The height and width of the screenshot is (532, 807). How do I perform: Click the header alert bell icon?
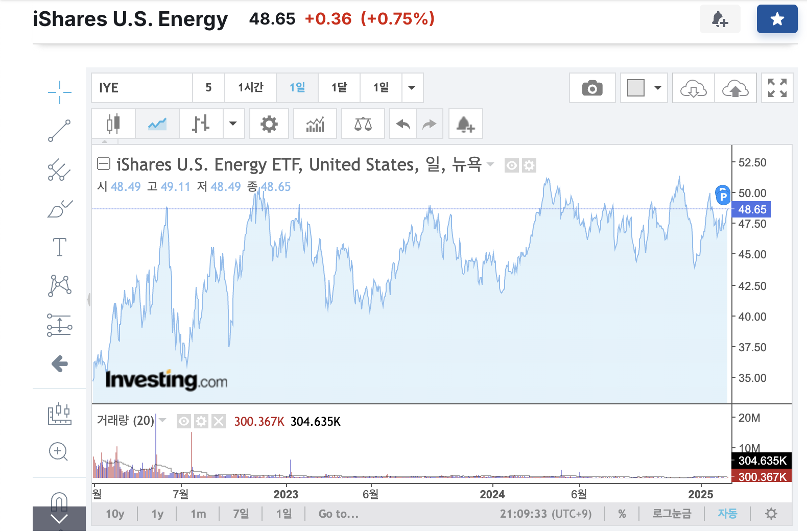720,19
